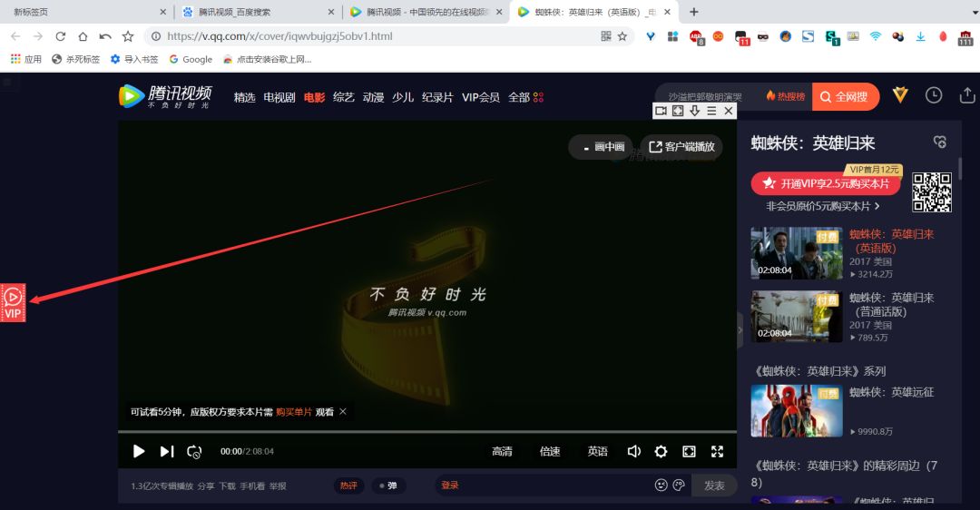
Task: Open the floating toolbar menu icon
Action: coord(711,111)
